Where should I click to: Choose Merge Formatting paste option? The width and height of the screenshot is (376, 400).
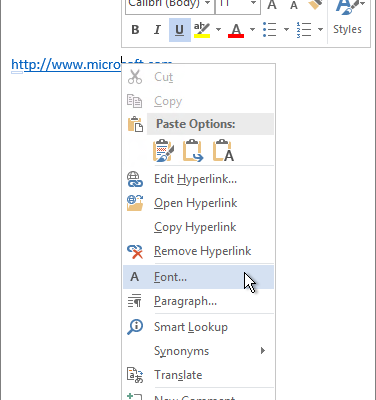tap(193, 151)
